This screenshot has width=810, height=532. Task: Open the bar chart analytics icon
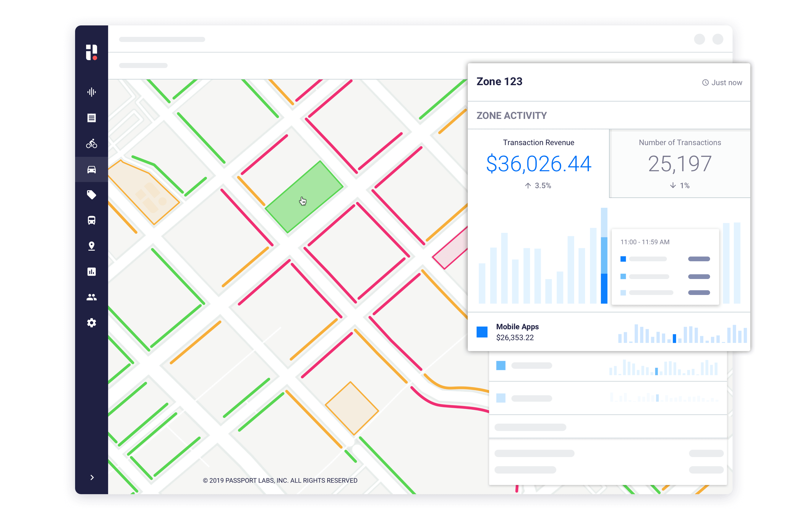92,271
